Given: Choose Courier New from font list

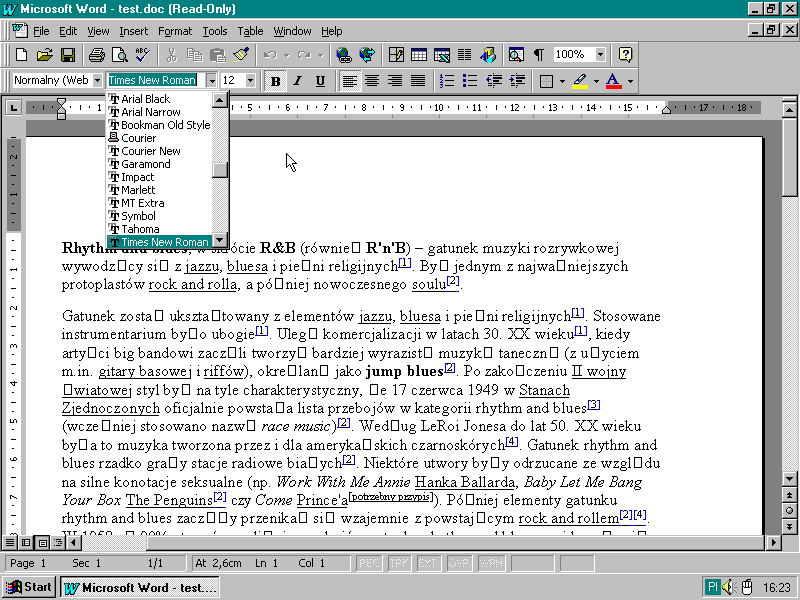Looking at the screenshot, I should point(159,151).
